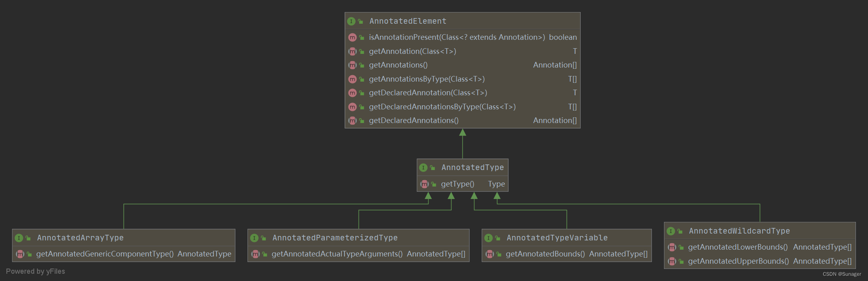Select the AnnotatedWildcardType node title
Screen dimensions: 868x281
(x=739, y=231)
